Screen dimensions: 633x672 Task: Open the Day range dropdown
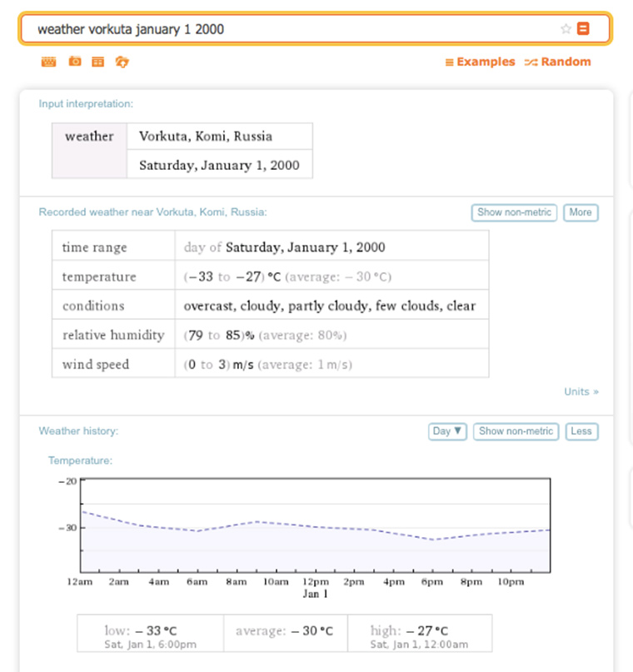click(x=447, y=431)
